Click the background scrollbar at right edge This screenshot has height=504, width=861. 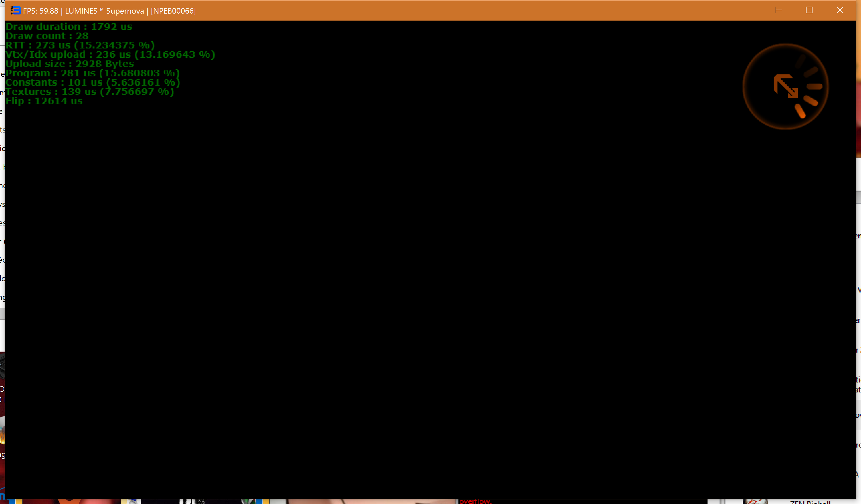click(858, 197)
